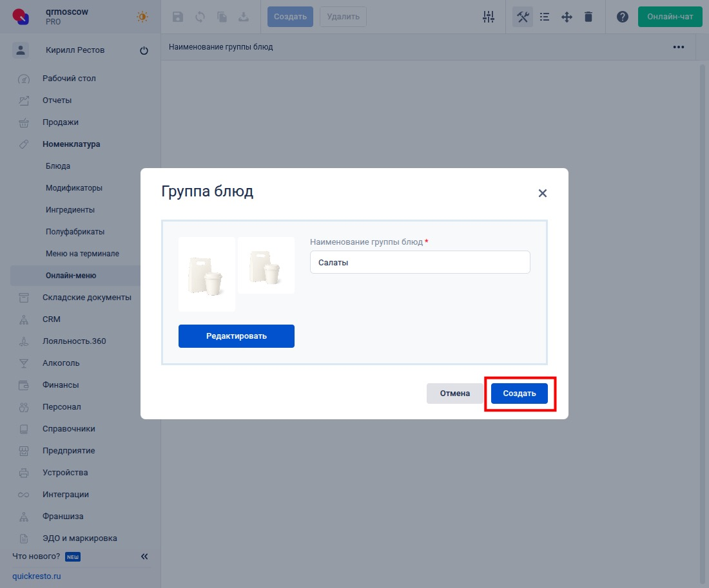
Task: Click the trash delete icon in the toolbar
Action: tap(588, 17)
